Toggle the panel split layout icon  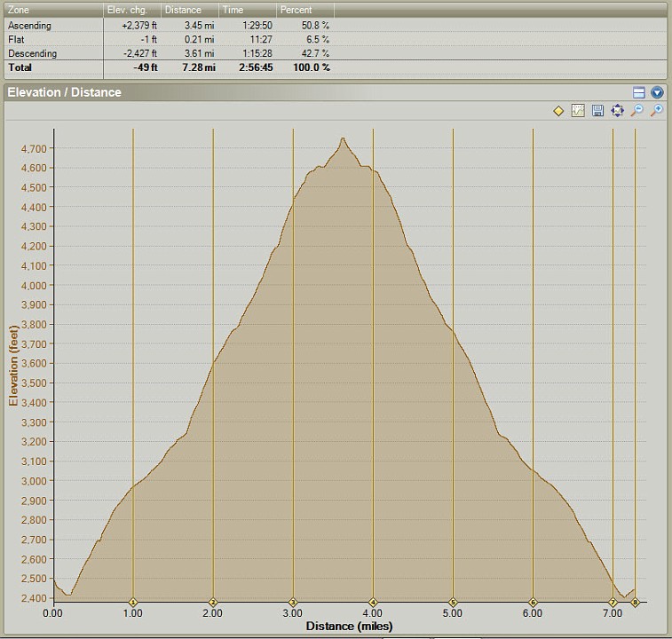tap(638, 92)
